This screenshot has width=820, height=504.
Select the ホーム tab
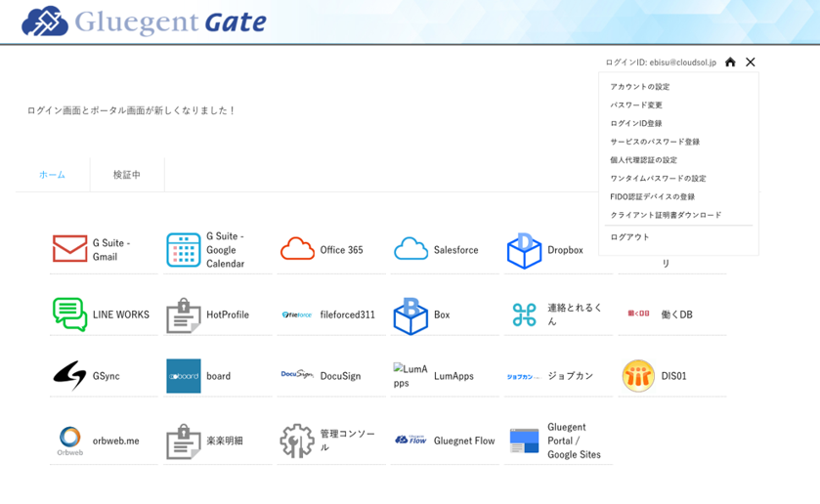click(x=52, y=175)
